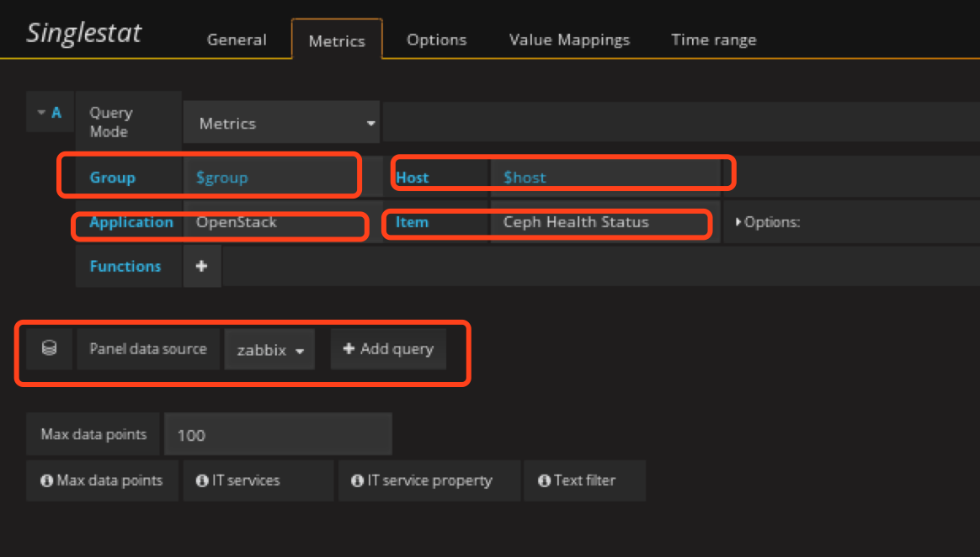Click the info icon on IT services
The image size is (980, 557).
(x=202, y=480)
